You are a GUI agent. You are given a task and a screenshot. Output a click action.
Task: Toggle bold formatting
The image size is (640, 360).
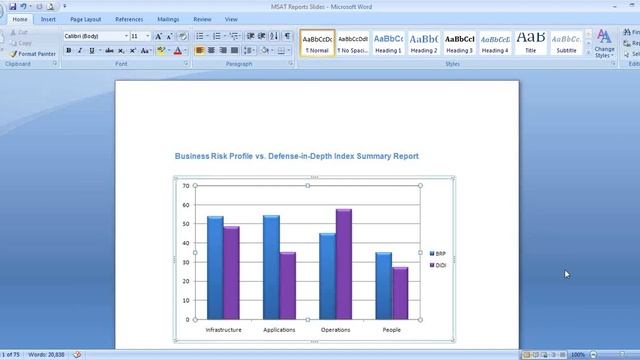69,51
